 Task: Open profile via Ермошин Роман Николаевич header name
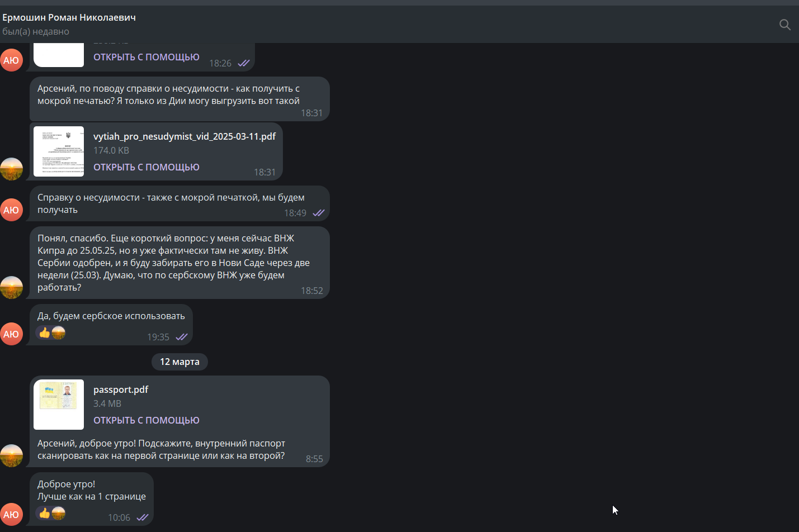click(69, 17)
